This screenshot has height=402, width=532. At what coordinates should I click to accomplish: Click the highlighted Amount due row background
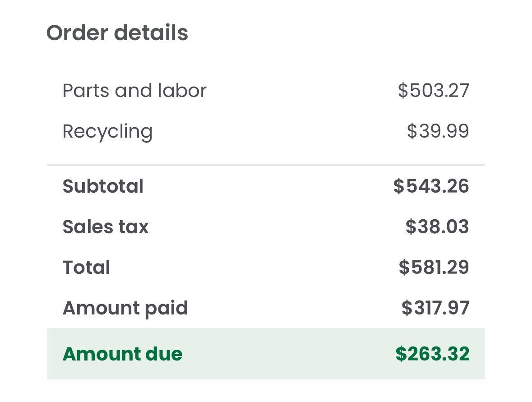[x=266, y=354]
